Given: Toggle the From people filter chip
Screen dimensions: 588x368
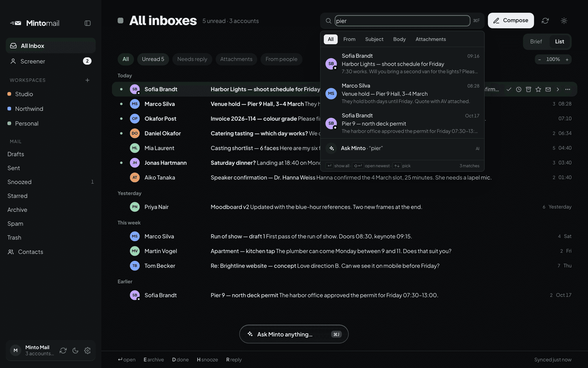Looking at the screenshot, I should [282, 59].
